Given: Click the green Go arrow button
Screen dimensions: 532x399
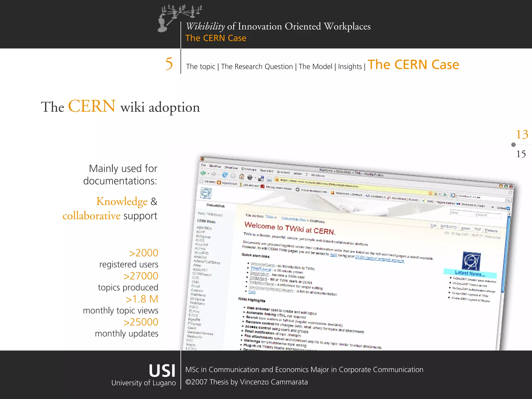Looking at the screenshot, I should [445, 194].
